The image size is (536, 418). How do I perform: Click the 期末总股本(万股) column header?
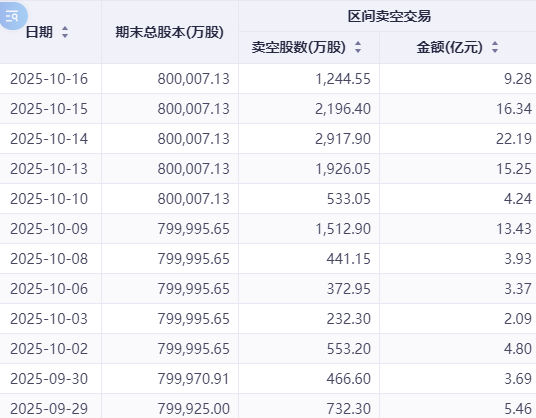pyautogui.click(x=170, y=32)
